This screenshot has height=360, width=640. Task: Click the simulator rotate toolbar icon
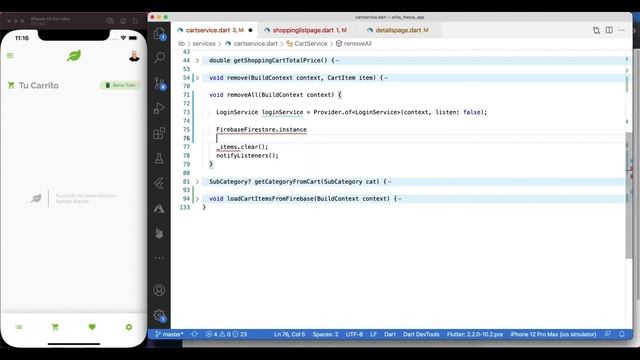136,20
